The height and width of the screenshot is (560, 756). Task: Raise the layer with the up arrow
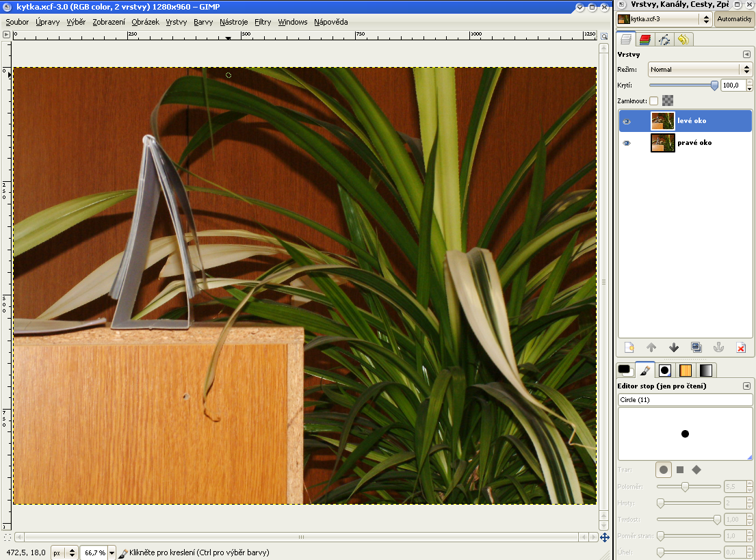pos(651,347)
